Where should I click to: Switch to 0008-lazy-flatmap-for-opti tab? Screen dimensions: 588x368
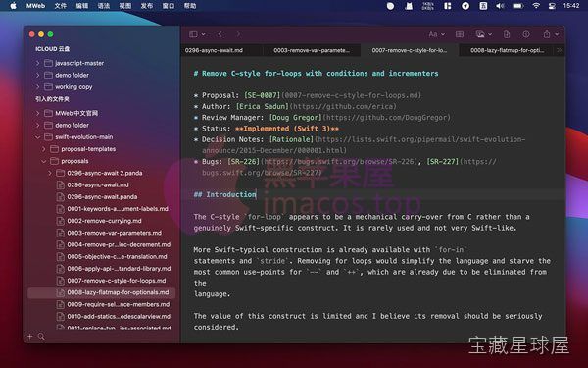click(508, 50)
